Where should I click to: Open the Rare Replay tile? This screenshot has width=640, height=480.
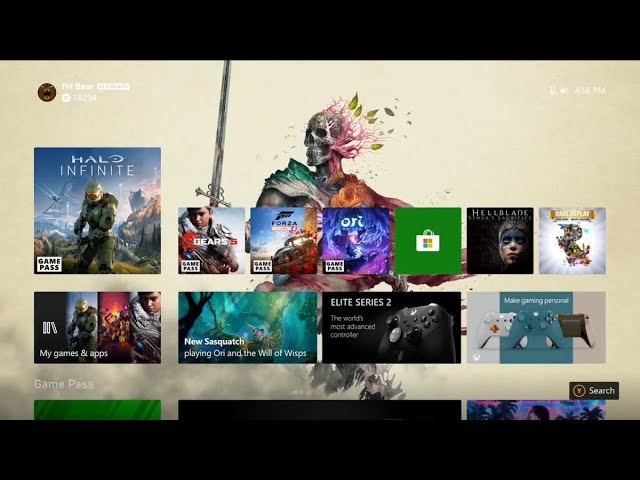click(x=572, y=240)
